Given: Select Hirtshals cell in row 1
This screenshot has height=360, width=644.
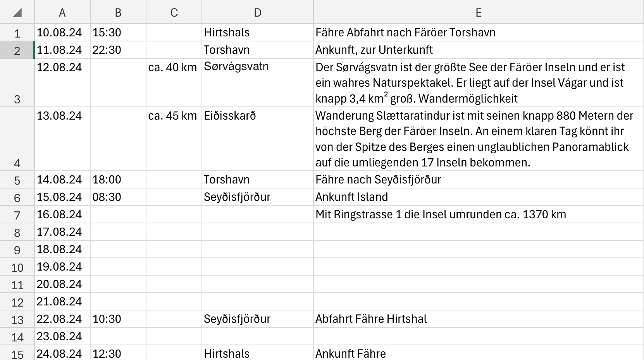Looking at the screenshot, I should coord(258,33).
